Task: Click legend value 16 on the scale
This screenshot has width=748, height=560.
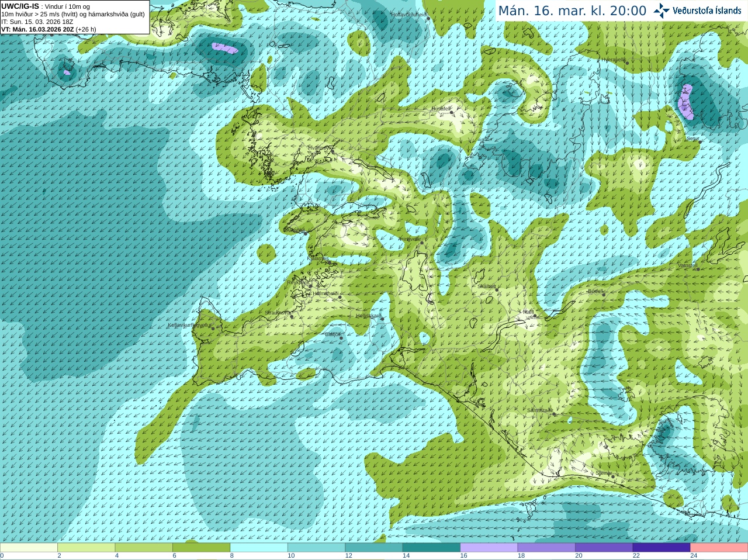Action: point(463,556)
